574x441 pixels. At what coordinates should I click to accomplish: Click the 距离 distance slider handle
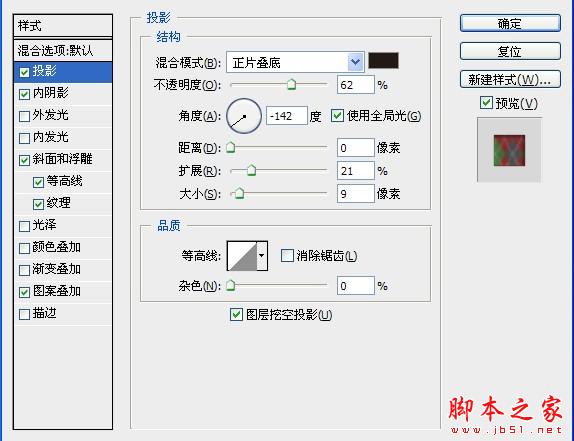[231, 147]
